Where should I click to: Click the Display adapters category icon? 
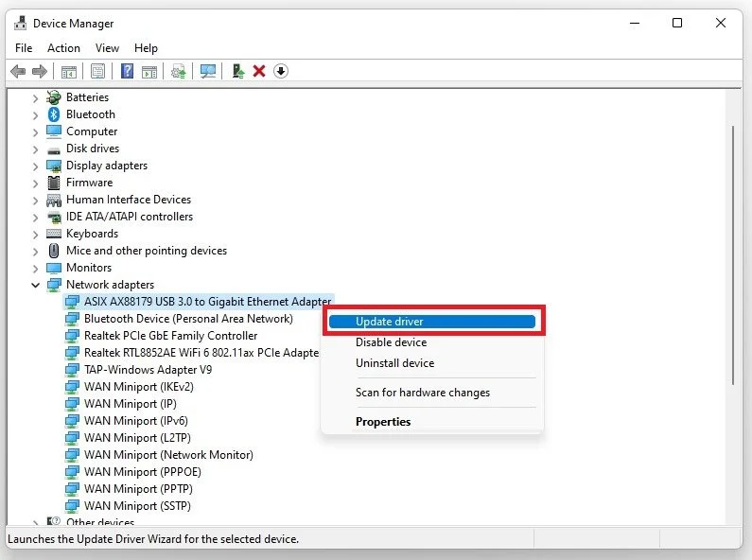[x=54, y=166]
